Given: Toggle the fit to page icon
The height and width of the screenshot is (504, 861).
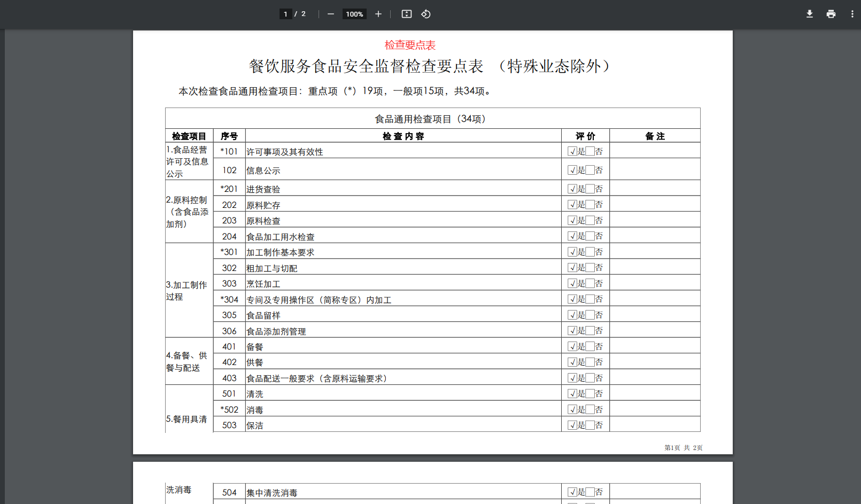Looking at the screenshot, I should pos(406,14).
